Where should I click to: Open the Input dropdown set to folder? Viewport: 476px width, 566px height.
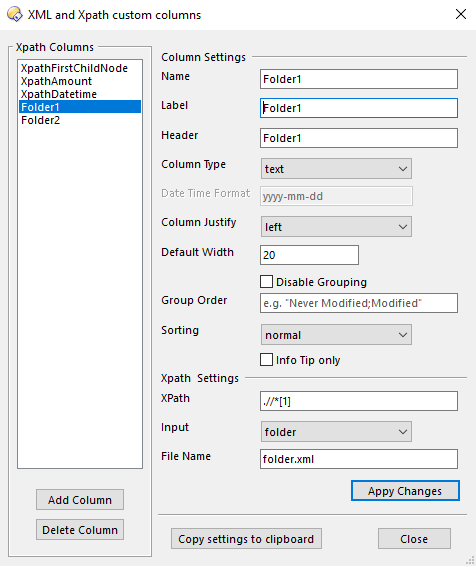point(336,431)
